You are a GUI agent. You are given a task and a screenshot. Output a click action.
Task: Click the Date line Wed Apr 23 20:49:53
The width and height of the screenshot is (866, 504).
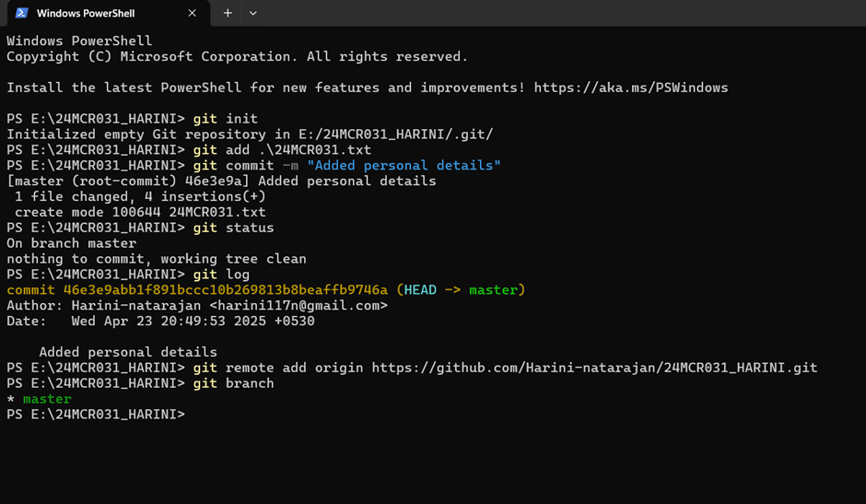click(160, 321)
